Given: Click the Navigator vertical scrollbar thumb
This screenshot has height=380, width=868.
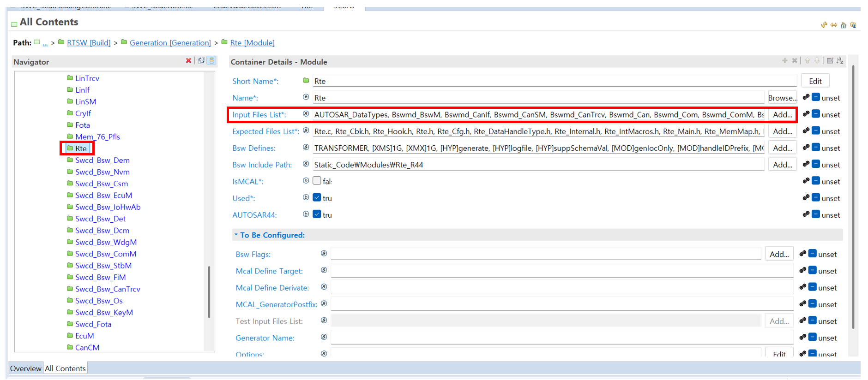Looking at the screenshot, I should click(x=209, y=291).
